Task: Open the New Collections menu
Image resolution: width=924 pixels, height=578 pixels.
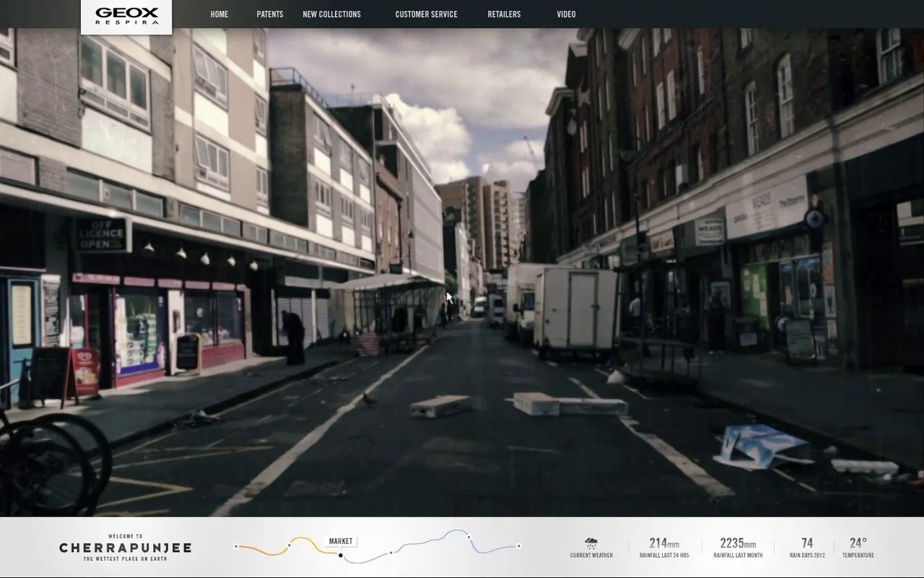Action: 331,14
